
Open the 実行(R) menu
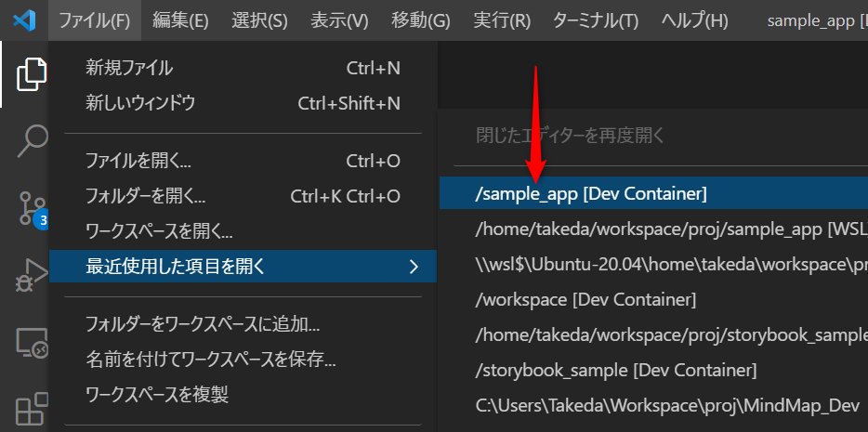[x=502, y=21]
